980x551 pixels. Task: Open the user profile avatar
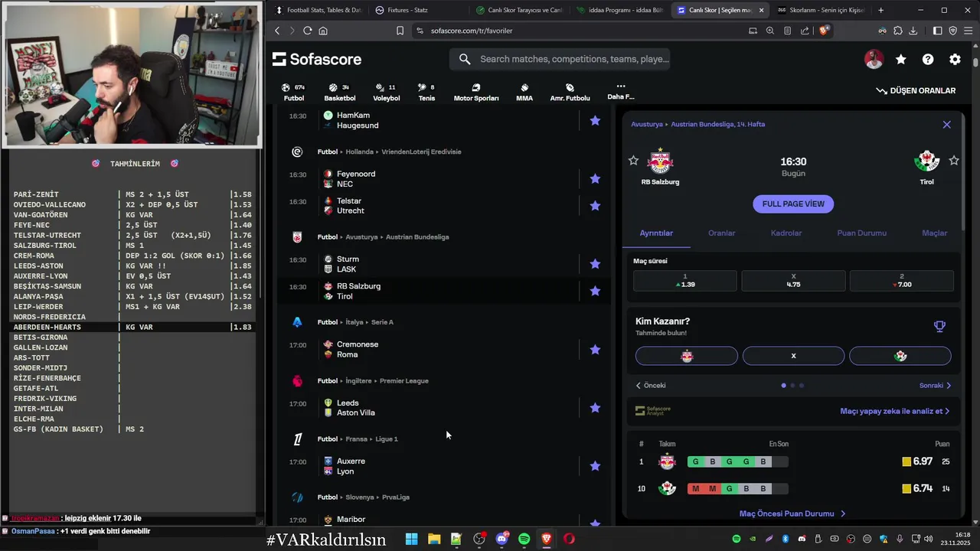pos(874,59)
